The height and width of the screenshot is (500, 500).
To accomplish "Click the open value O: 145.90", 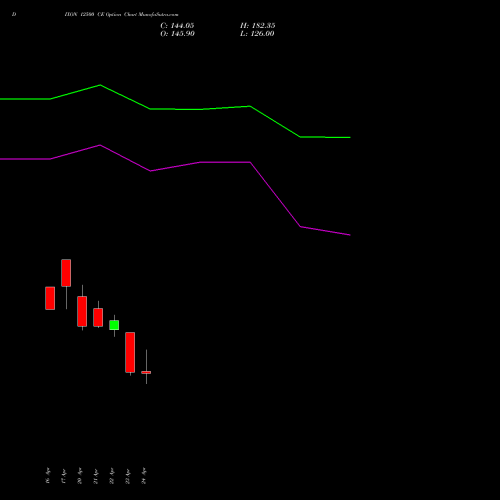I will [x=177, y=34].
